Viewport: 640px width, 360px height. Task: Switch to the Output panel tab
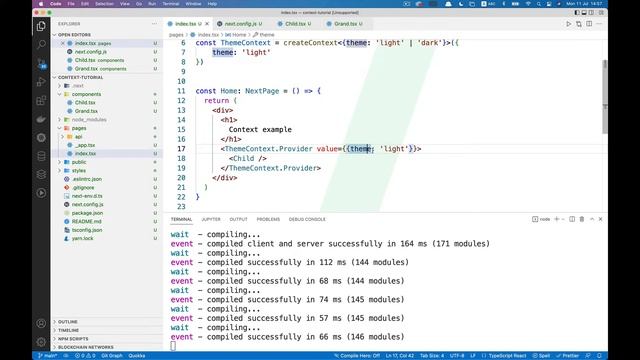coord(238,219)
